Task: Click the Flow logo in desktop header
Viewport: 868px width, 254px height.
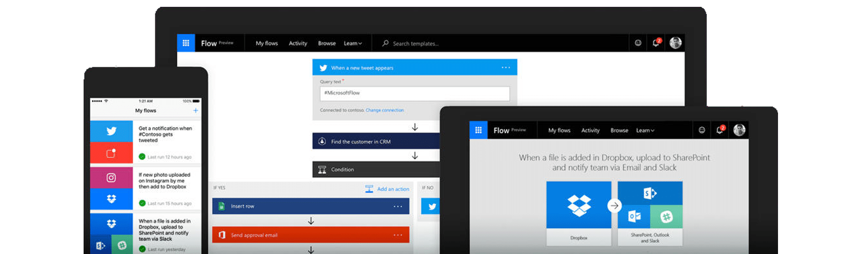Action: (209, 43)
